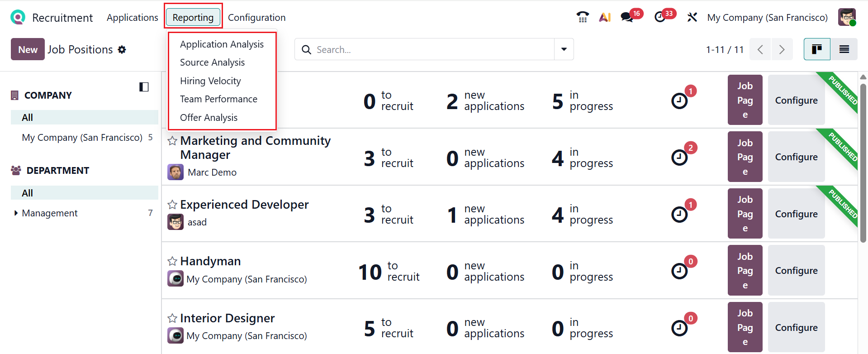Viewport: 868px width, 354px height.
Task: Toggle favorite on Interior Designer
Action: (x=172, y=318)
